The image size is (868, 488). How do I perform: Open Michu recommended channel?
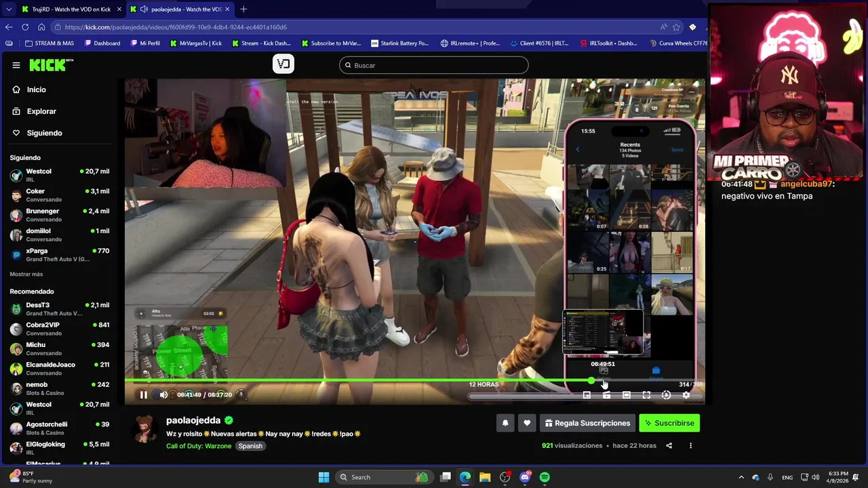click(60, 348)
